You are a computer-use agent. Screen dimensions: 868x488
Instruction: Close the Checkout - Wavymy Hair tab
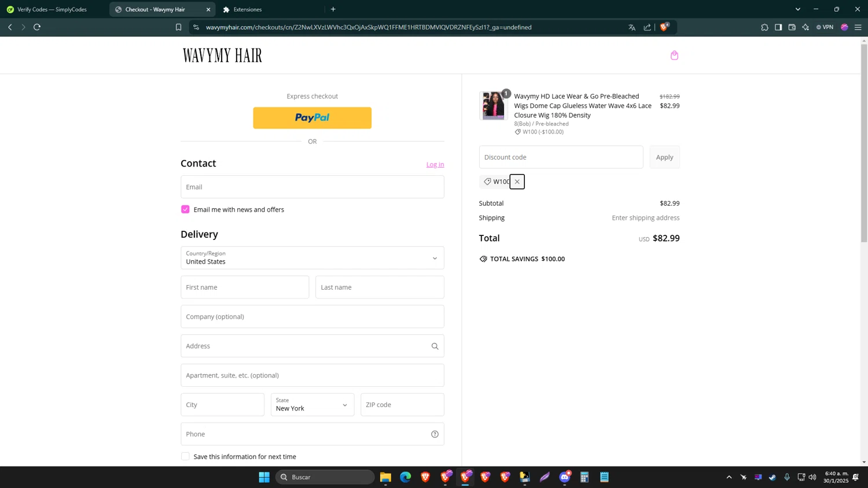(208, 9)
